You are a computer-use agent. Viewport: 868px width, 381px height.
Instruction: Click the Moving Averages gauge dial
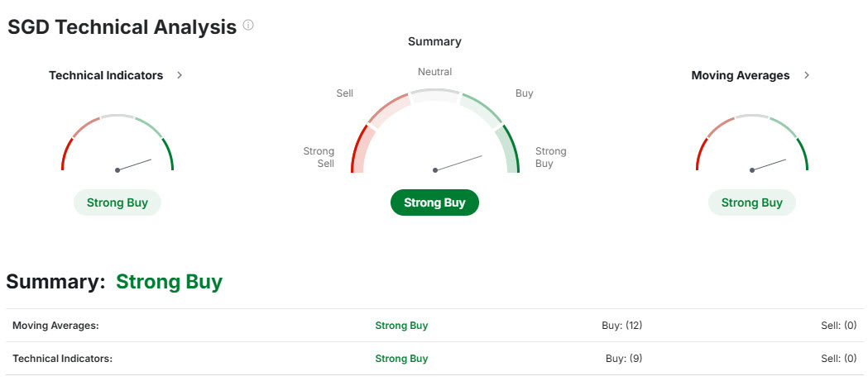click(752, 145)
